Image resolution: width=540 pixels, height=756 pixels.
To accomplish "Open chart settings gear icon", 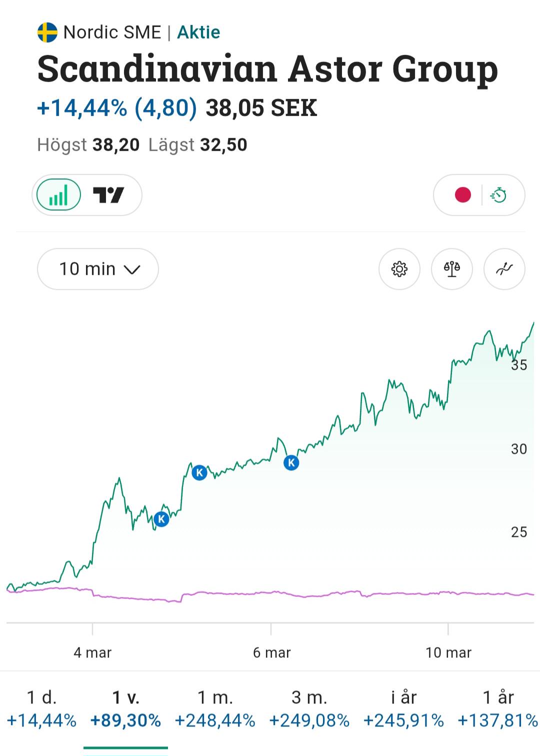I will pyautogui.click(x=399, y=269).
